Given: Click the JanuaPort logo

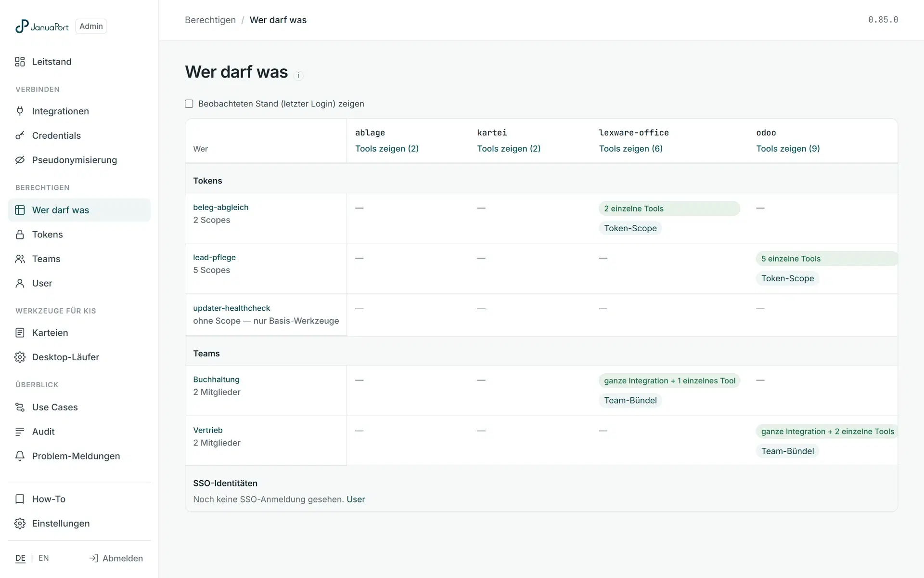Looking at the screenshot, I should (42, 26).
